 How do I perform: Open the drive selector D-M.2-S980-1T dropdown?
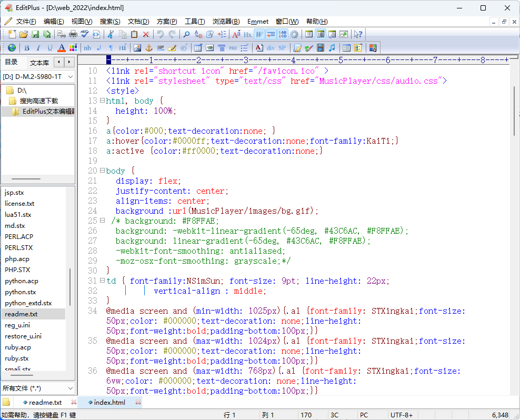coord(38,77)
